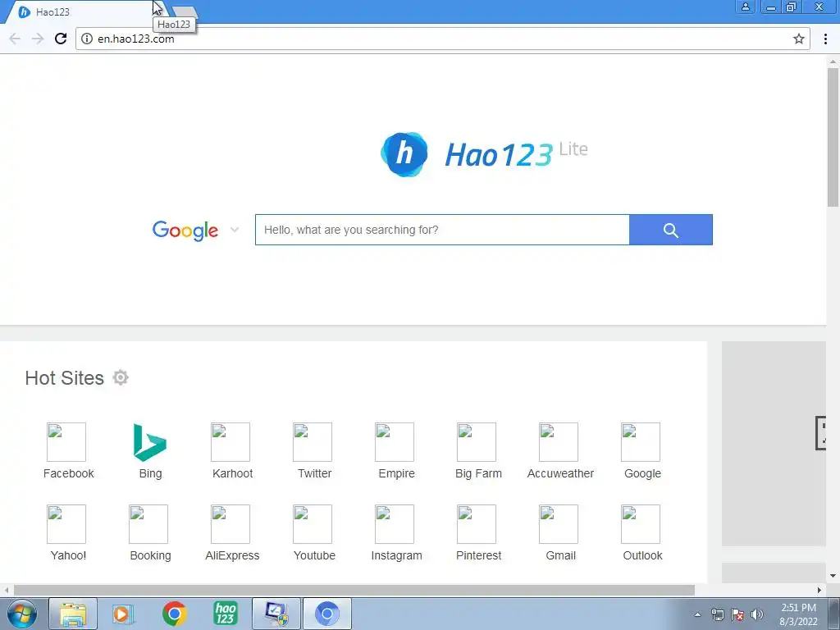Open the Empire hot site icon
The width and height of the screenshot is (840, 630).
395,442
